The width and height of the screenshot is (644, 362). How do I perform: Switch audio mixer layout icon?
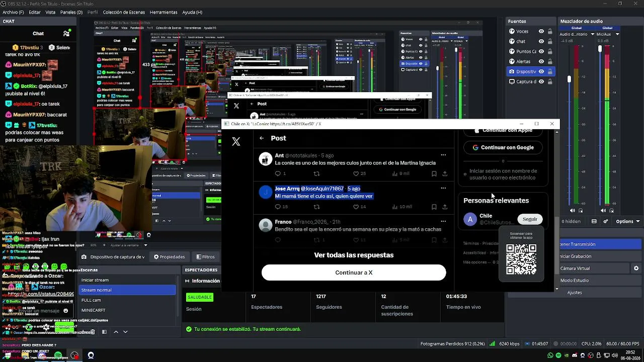pos(594,221)
